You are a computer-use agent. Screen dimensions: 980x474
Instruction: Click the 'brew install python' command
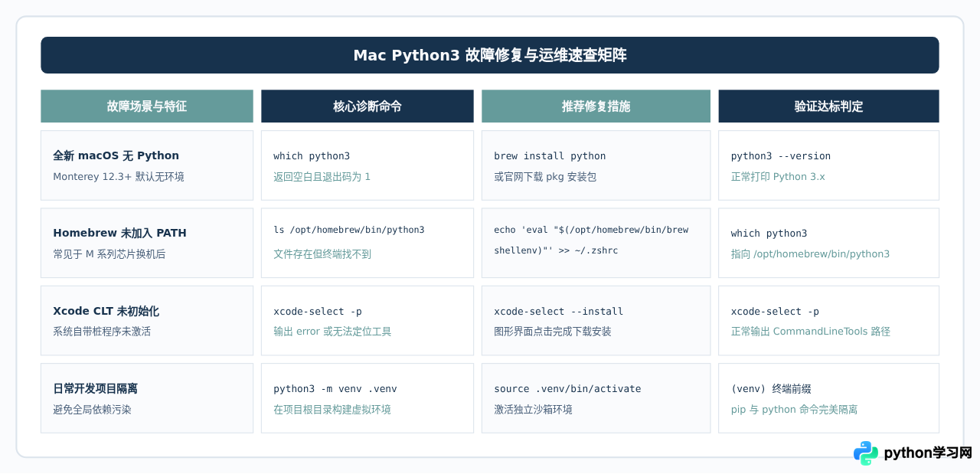pyautogui.click(x=550, y=156)
